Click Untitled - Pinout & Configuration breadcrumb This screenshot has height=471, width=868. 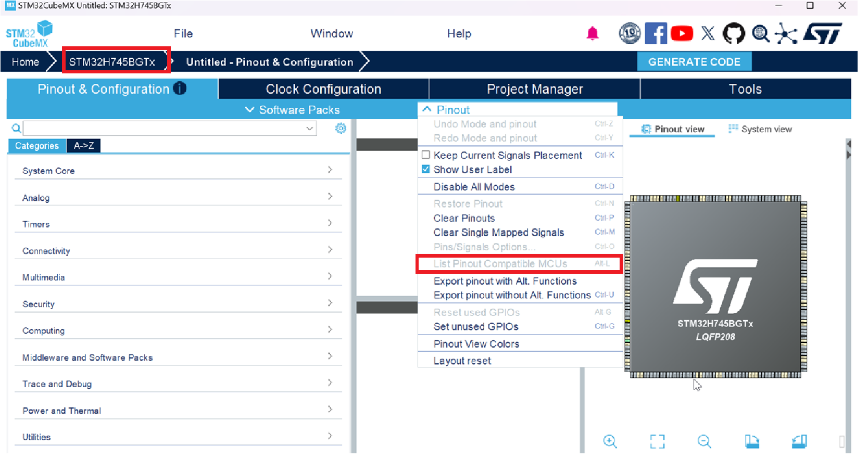[x=270, y=62]
